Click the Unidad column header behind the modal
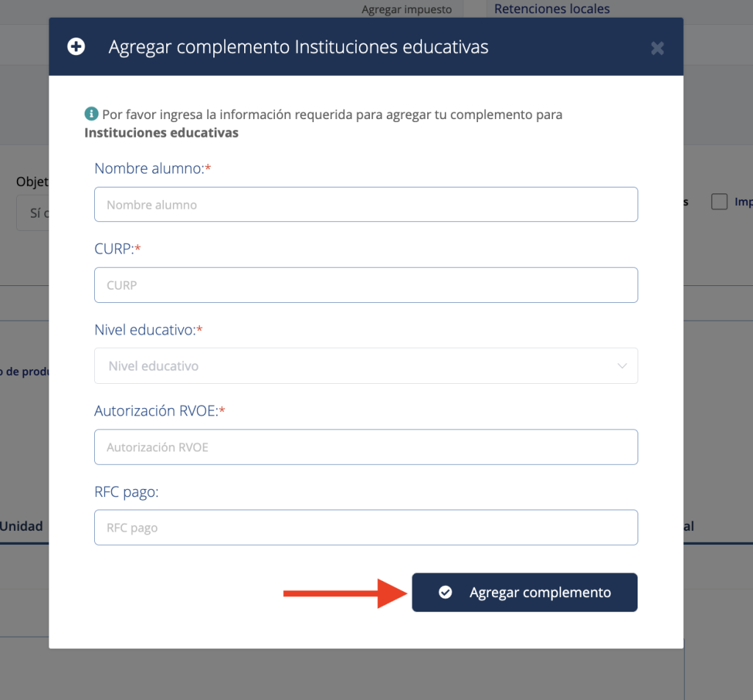753x700 pixels. click(x=23, y=526)
